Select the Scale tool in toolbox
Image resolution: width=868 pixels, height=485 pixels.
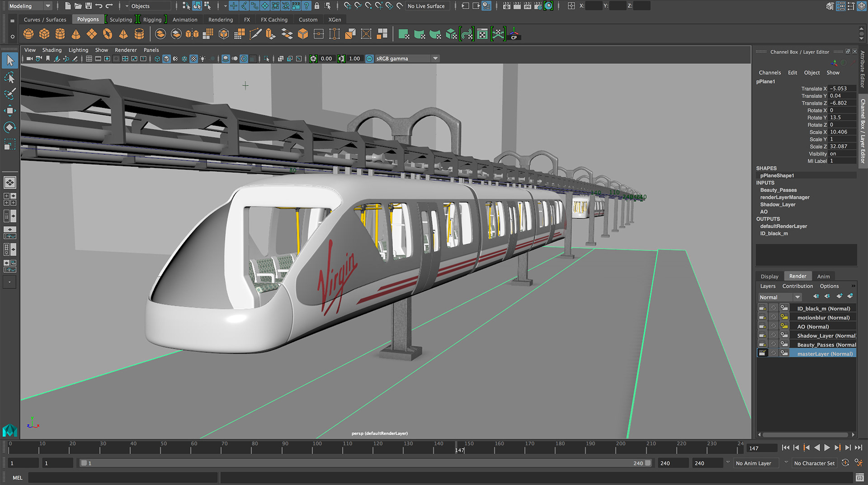10,144
